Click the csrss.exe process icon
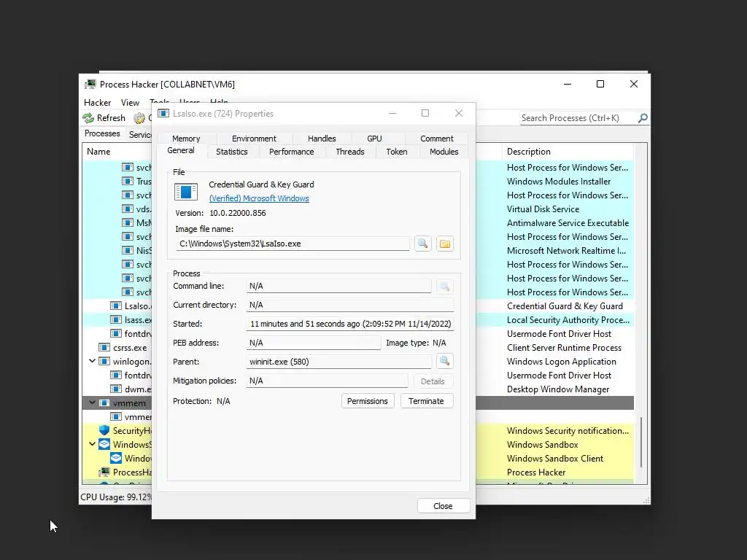The image size is (747, 560). click(104, 348)
